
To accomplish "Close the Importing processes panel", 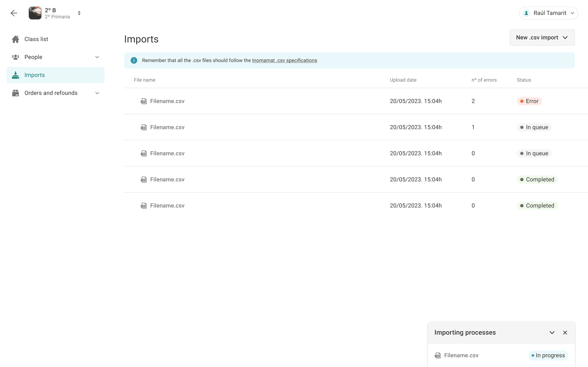I will coord(565,332).
